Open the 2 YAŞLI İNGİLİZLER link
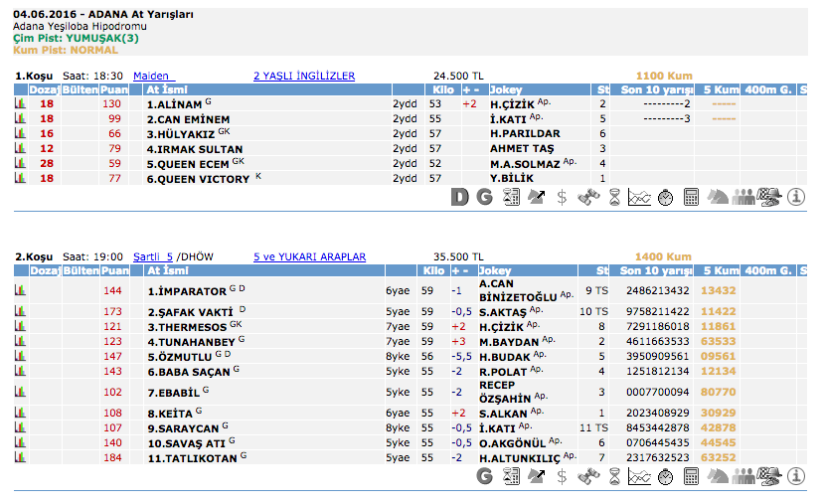The width and height of the screenshot is (823, 504). [x=303, y=76]
